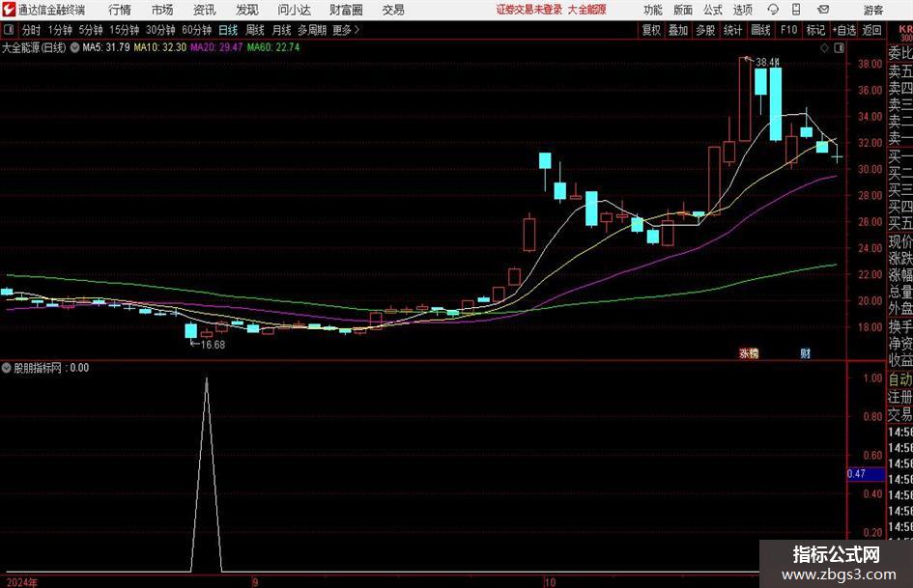
Task: Open the 行情 menu
Action: point(120,10)
